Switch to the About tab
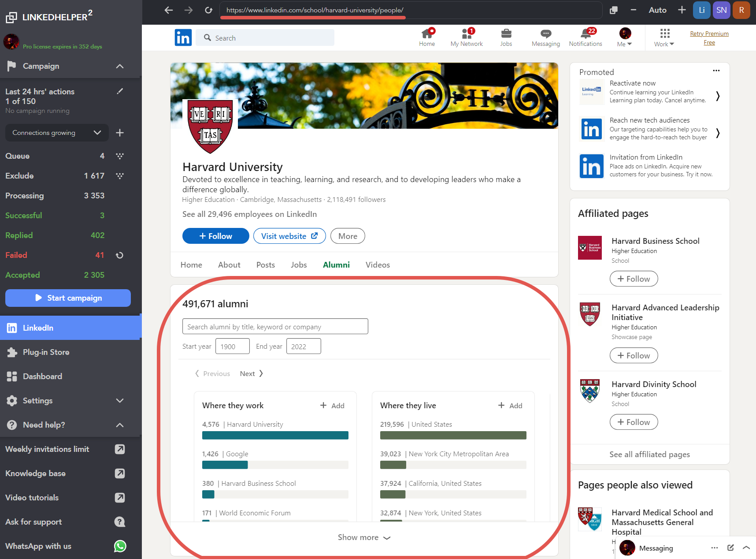The height and width of the screenshot is (559, 756). point(229,265)
